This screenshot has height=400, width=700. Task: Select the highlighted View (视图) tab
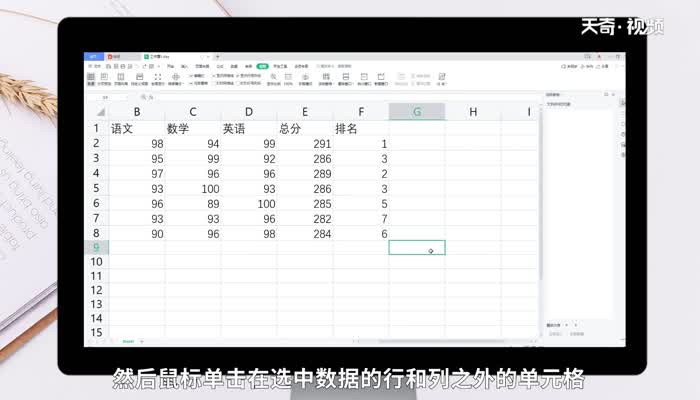[x=262, y=67]
